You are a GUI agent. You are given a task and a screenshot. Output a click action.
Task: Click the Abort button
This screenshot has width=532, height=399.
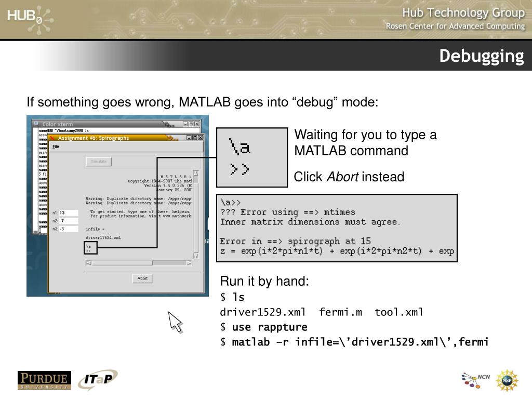(x=142, y=278)
